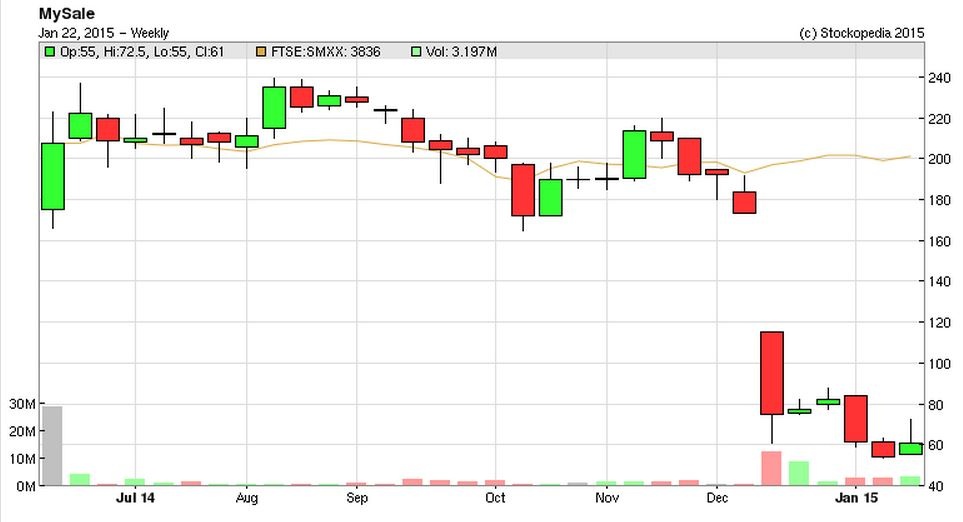963x522 pixels.
Task: Click the MySale chart title
Action: [x=68, y=14]
